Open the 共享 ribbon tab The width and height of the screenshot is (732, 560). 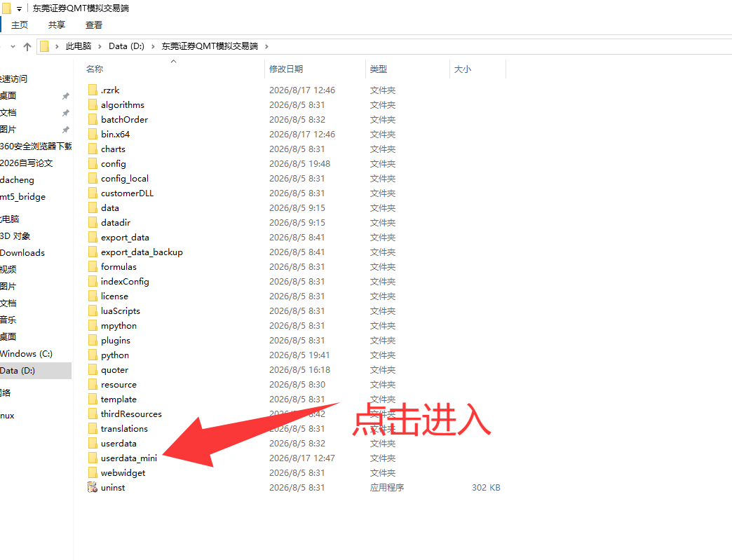tap(57, 25)
